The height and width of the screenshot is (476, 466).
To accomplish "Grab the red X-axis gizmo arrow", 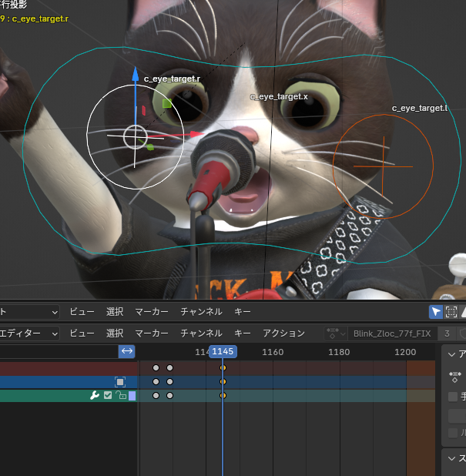I will pyautogui.click(x=196, y=134).
